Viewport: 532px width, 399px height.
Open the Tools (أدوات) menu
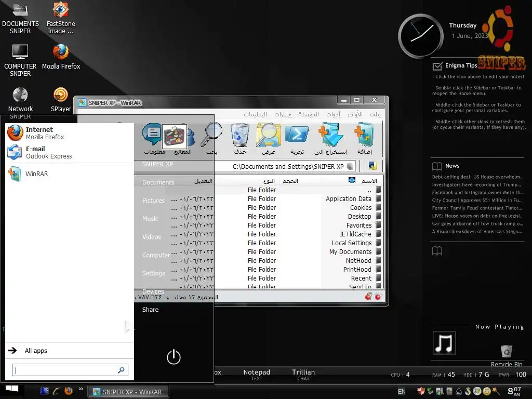click(334, 114)
